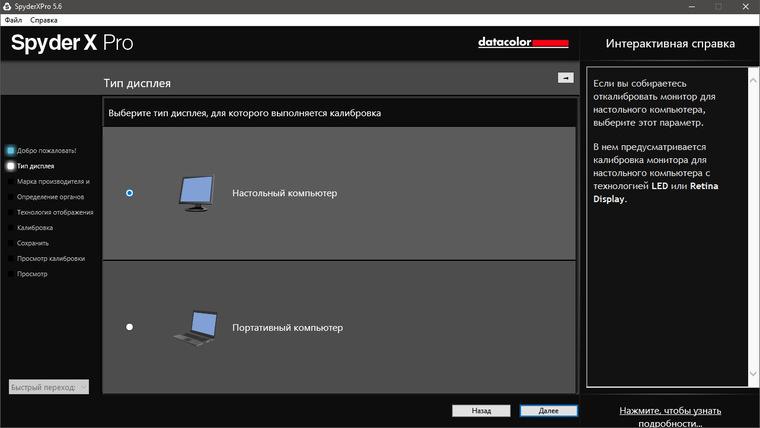The height and width of the screenshot is (428, 760).
Task: Click the Spyder X Pro logo
Action: (x=72, y=43)
